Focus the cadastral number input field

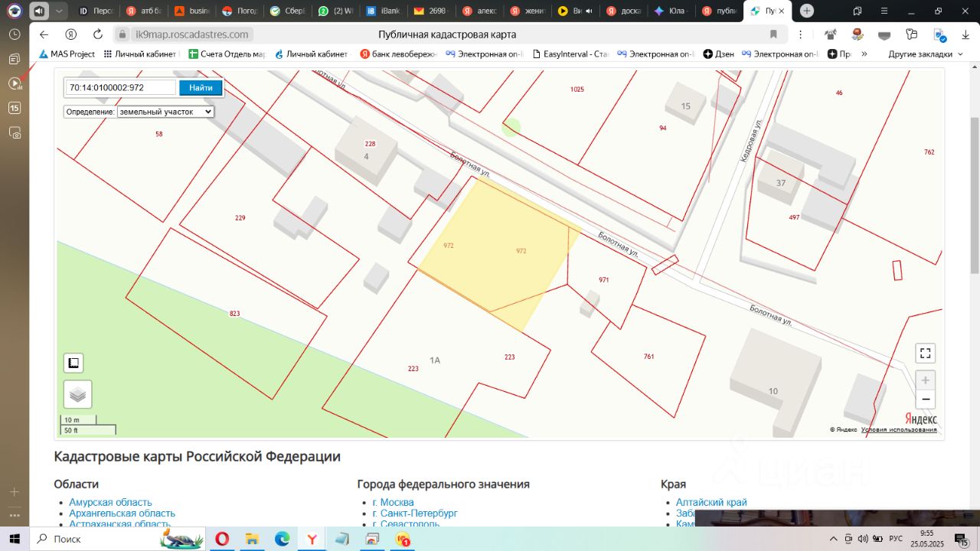coord(120,88)
